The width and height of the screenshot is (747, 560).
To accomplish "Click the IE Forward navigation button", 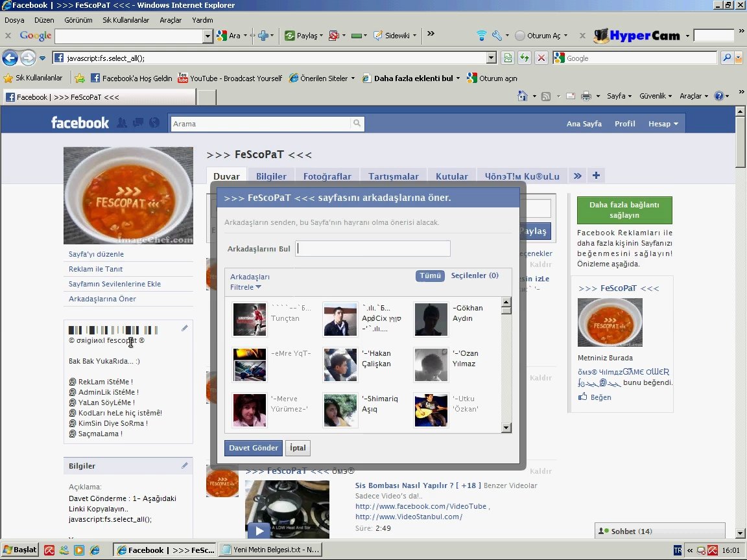I will point(28,58).
